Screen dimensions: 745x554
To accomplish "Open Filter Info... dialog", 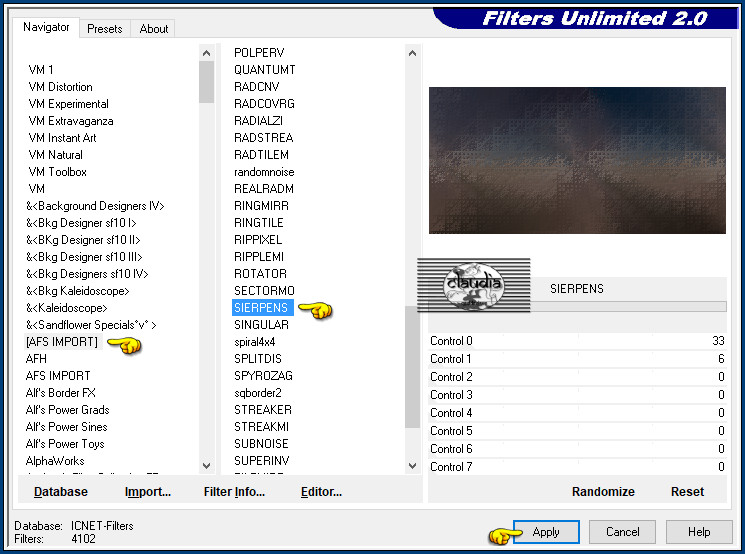I will point(234,492).
